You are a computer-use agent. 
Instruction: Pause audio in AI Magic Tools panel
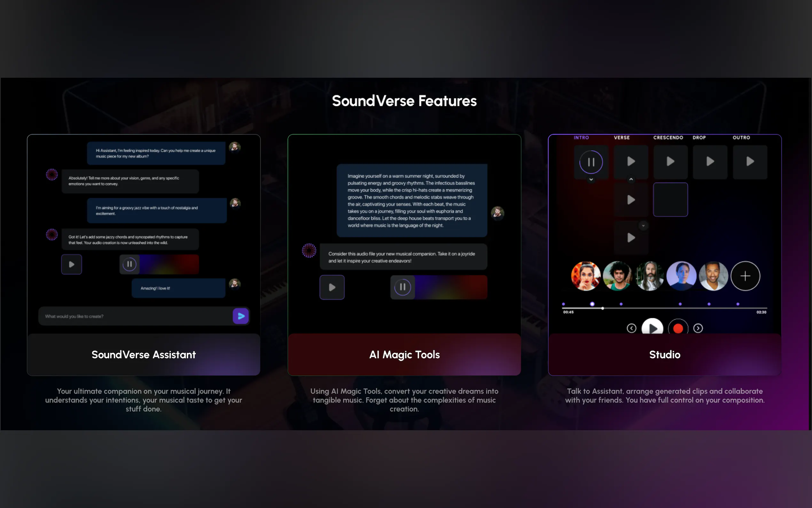402,287
